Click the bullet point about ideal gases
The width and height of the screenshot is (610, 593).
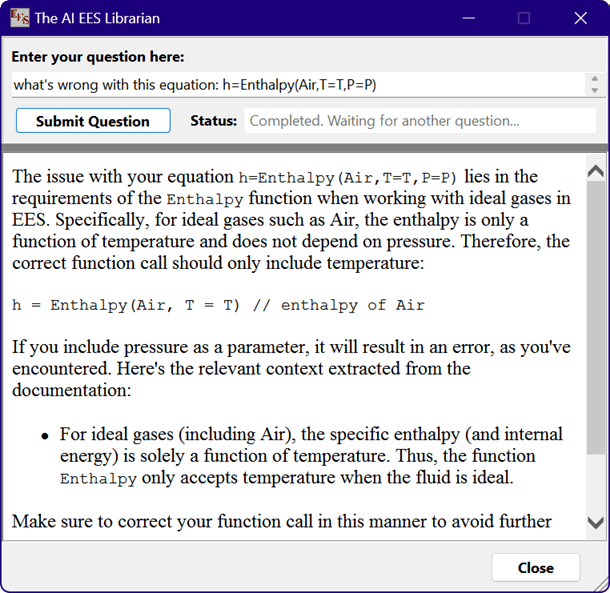click(310, 456)
